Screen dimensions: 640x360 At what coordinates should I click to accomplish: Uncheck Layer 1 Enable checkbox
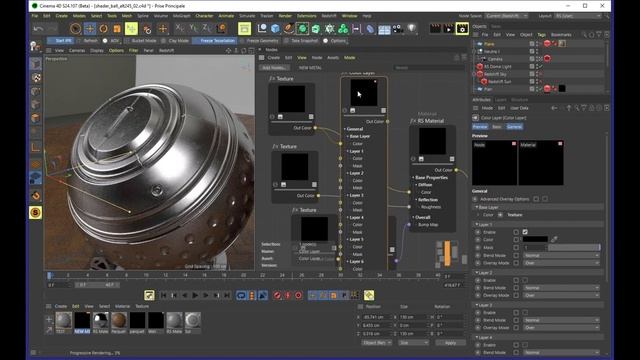[x=525, y=232]
